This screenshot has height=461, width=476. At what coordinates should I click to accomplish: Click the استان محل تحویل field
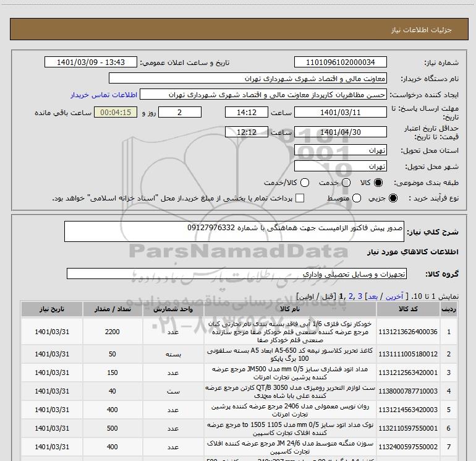(x=340, y=150)
